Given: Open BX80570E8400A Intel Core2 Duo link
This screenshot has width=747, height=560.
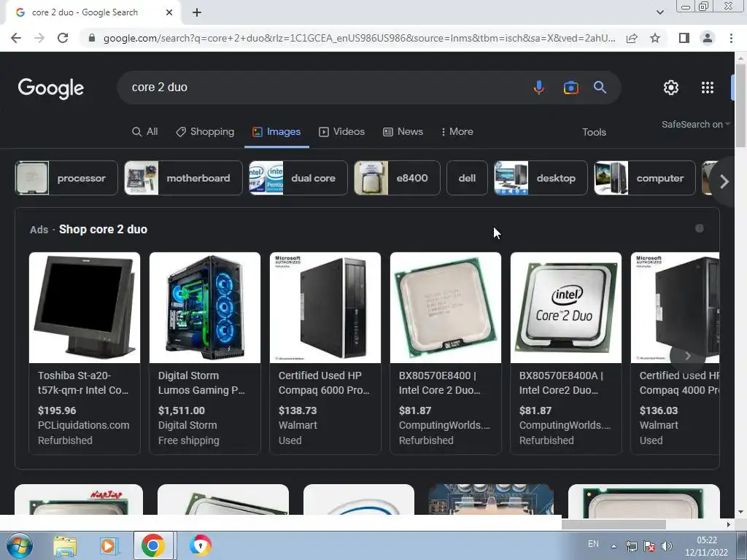Looking at the screenshot, I should pos(561,383).
